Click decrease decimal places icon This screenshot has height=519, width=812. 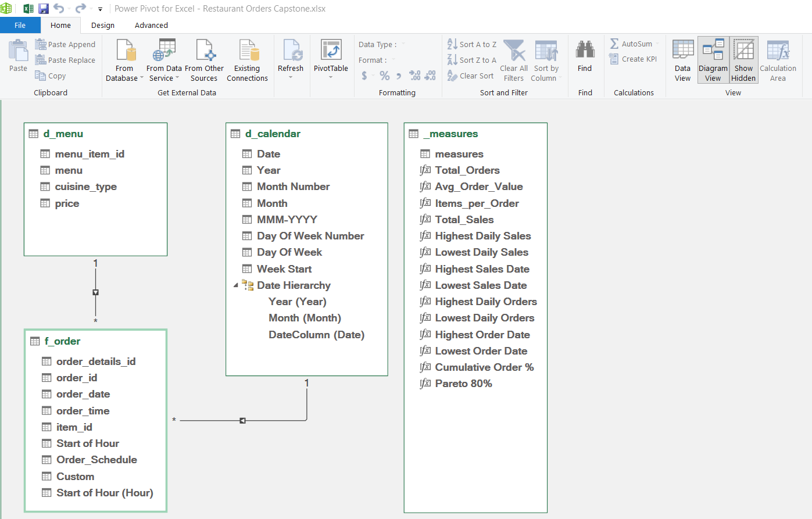[x=430, y=76]
